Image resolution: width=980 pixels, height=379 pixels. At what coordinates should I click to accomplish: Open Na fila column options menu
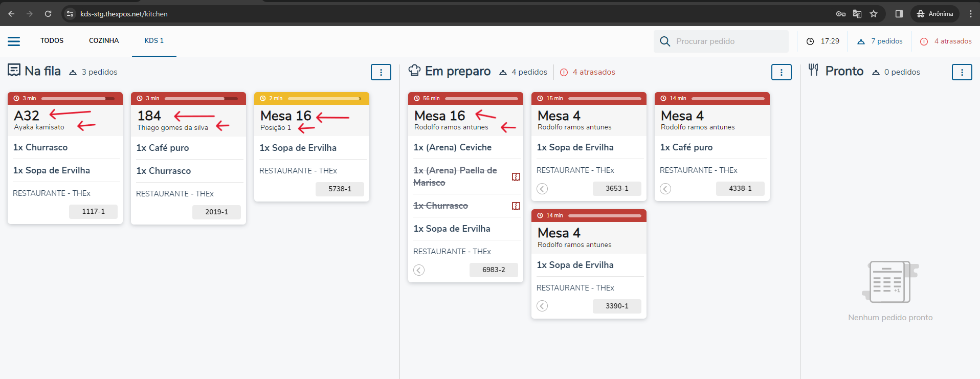(x=381, y=72)
